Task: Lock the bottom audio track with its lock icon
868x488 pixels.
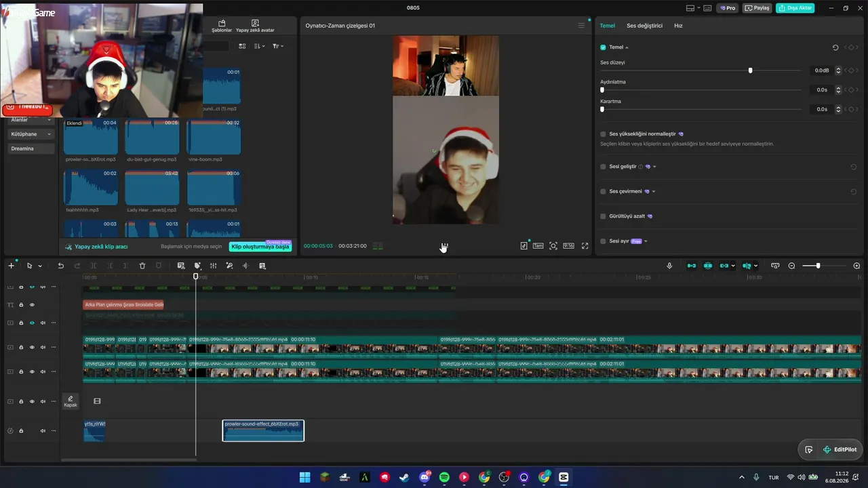Action: [21, 431]
